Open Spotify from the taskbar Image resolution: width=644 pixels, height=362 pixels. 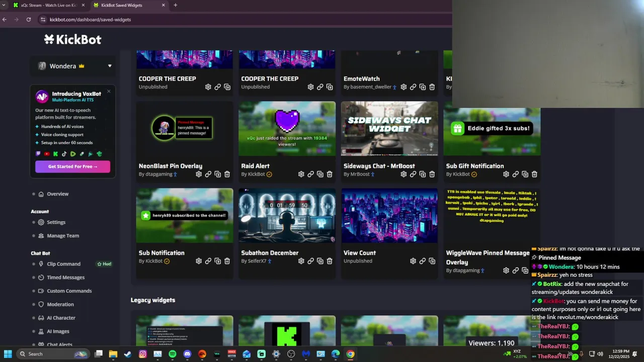(173, 354)
